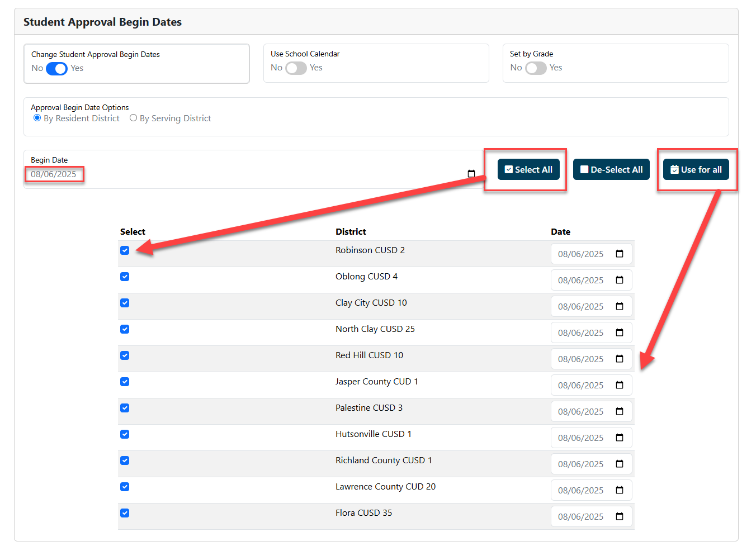
Task: Uncheck the Lawrence County CUD 20 checkbox
Action: click(125, 487)
